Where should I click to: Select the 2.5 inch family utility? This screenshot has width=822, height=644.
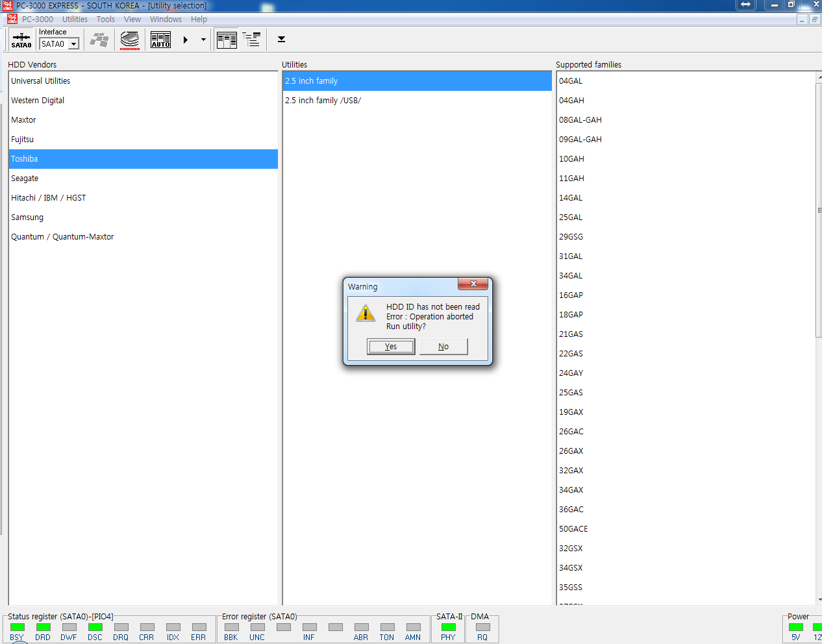(417, 81)
